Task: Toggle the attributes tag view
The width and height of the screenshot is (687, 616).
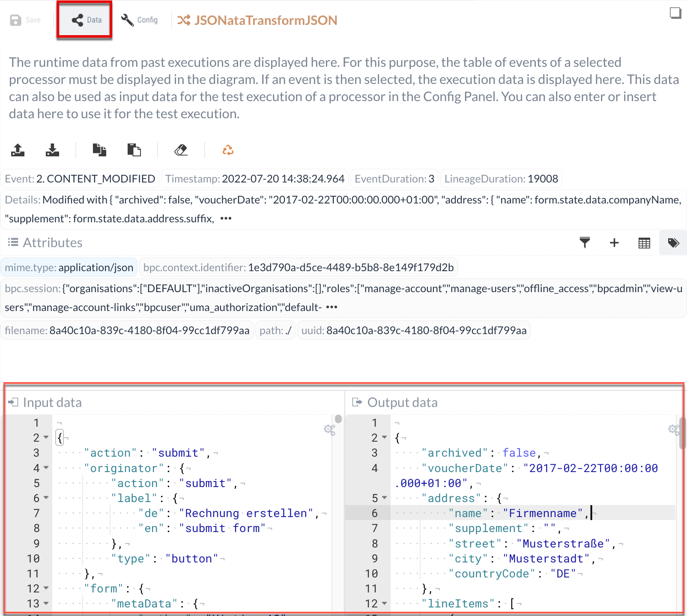Action: pos(673,243)
